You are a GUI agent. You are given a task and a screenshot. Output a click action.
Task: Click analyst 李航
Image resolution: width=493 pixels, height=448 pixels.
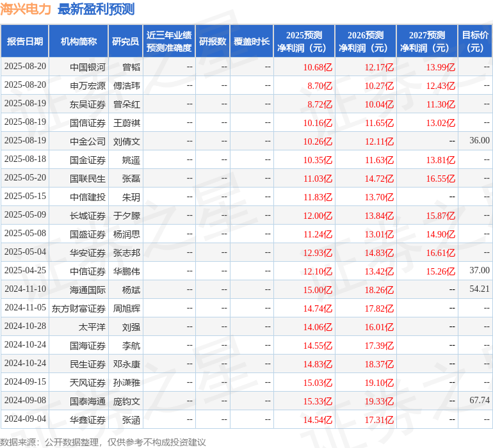131,345
